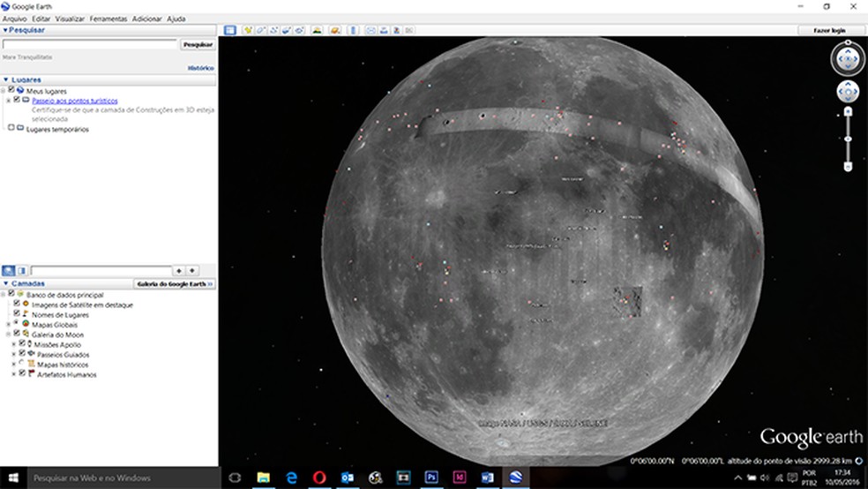Viewport: 868px width, 489px height.
Task: Expand Passeio aos pontos turísticos node
Action: pyautogui.click(x=8, y=101)
